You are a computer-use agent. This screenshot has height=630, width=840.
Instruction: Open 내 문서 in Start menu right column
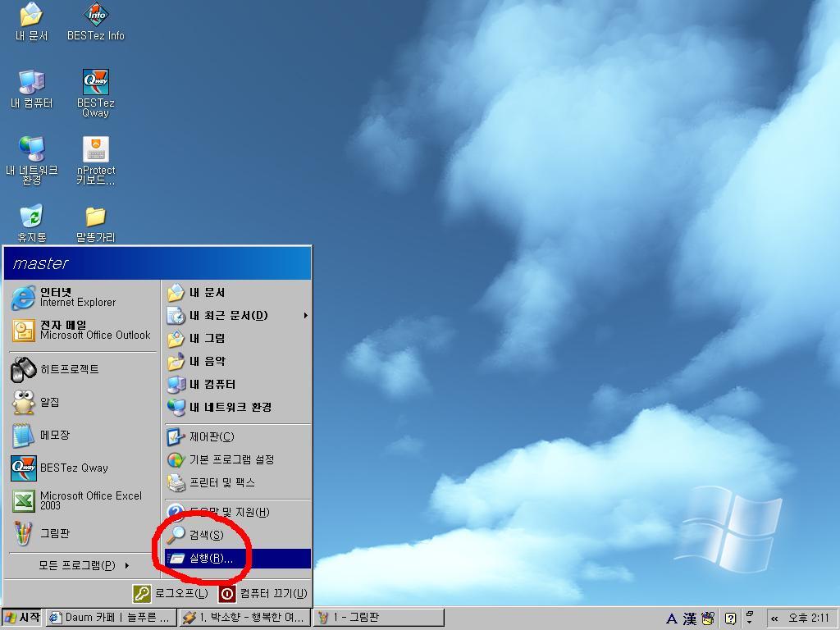point(238,293)
